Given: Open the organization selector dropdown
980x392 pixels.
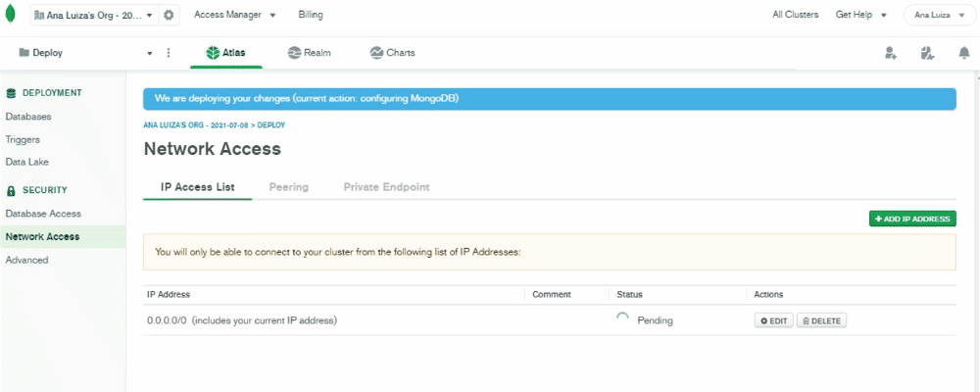Looking at the screenshot, I should point(94,15).
